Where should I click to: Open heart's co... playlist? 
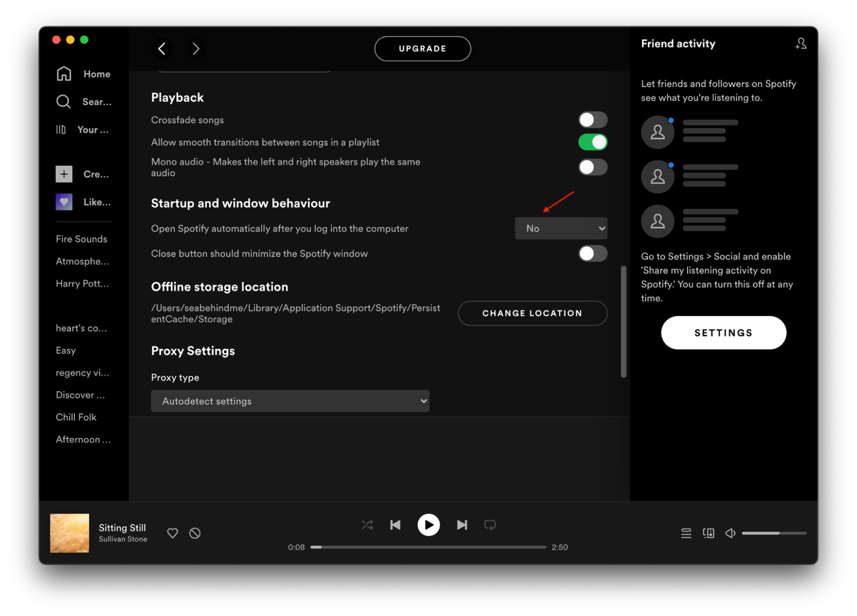[82, 328]
